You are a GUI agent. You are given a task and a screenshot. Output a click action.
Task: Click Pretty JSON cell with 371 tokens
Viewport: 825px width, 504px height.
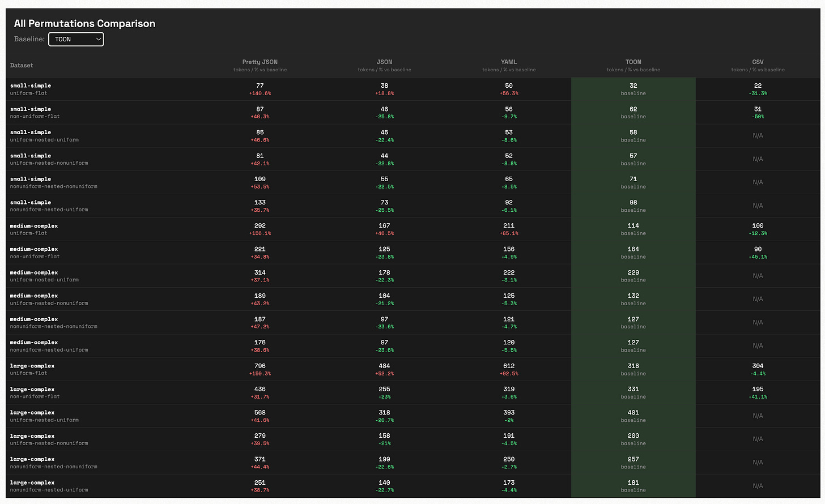point(260,463)
